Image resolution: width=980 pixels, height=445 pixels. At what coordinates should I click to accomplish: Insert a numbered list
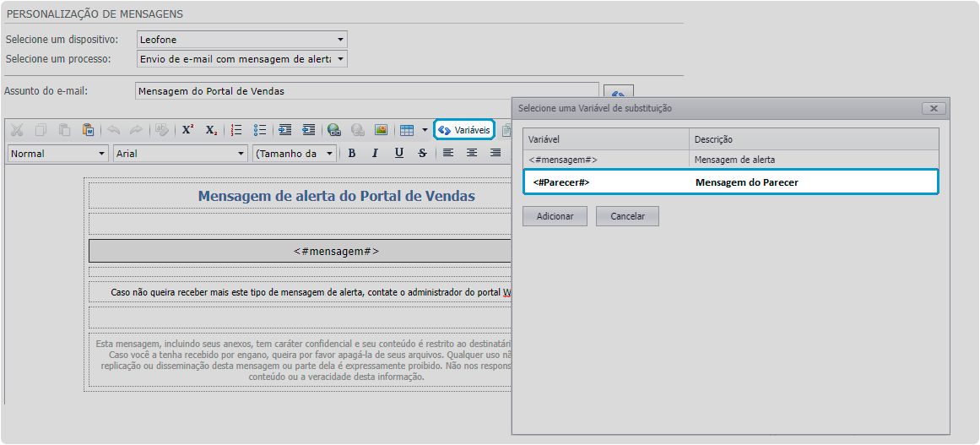click(237, 130)
